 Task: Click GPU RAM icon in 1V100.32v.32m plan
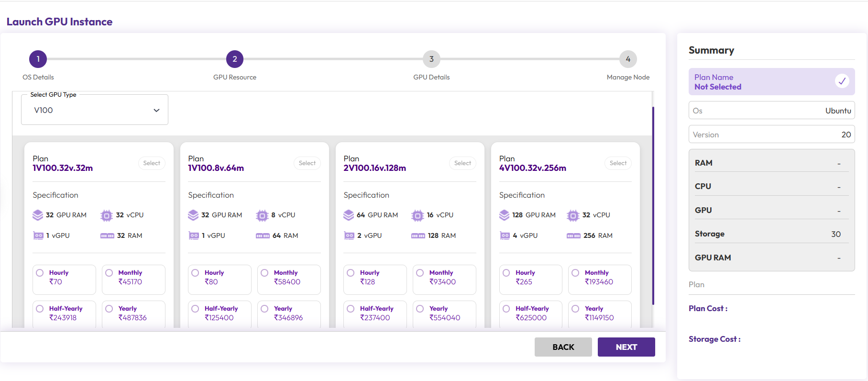pos(38,215)
